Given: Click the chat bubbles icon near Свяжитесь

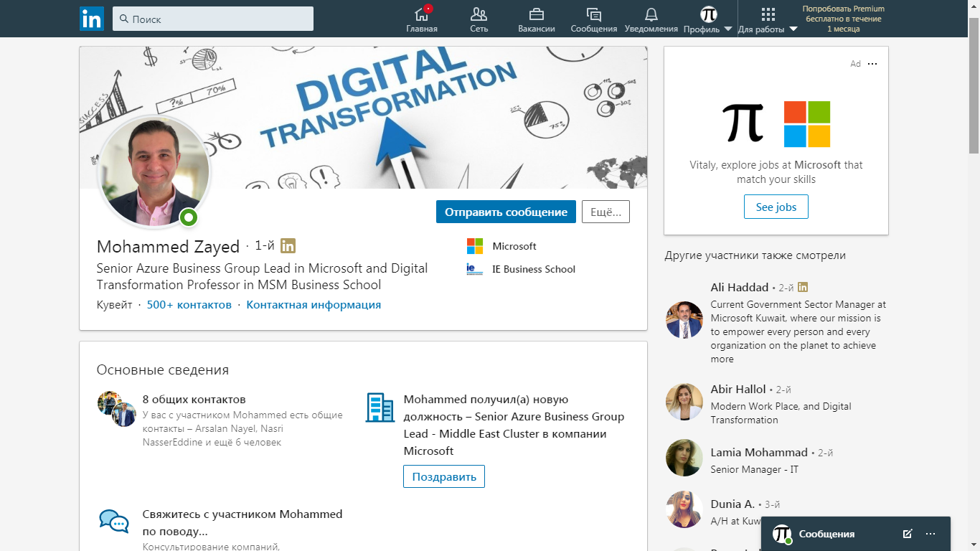Looking at the screenshot, I should point(114,522).
